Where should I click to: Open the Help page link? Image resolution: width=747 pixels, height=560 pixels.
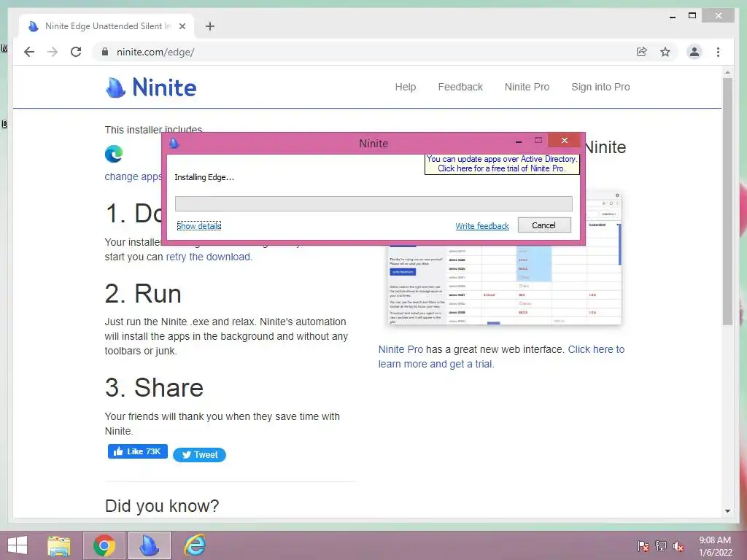pyautogui.click(x=406, y=87)
